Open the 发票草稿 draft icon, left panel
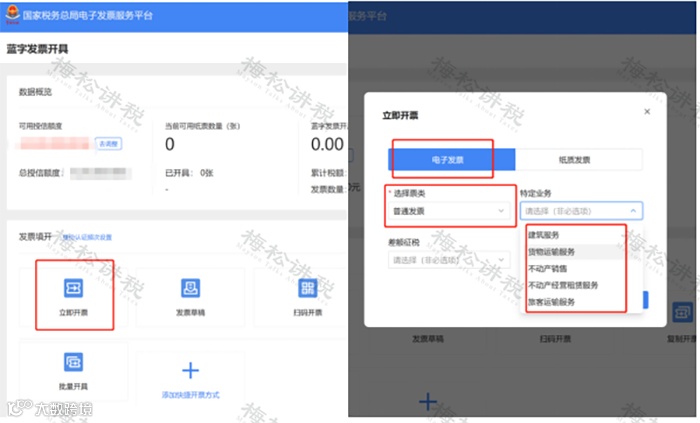Viewport: 700px width, 423px height. tap(190, 288)
